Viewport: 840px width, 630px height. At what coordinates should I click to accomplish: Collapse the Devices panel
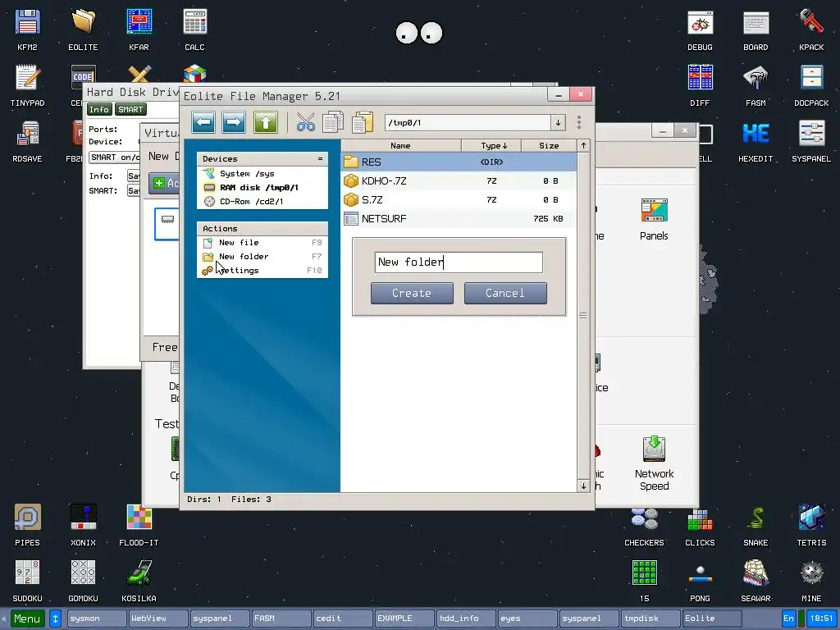[321, 158]
